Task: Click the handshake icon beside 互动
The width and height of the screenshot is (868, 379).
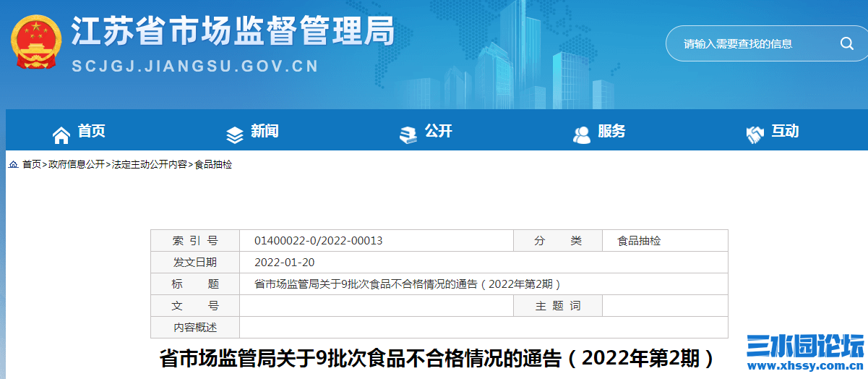Action: (755, 135)
